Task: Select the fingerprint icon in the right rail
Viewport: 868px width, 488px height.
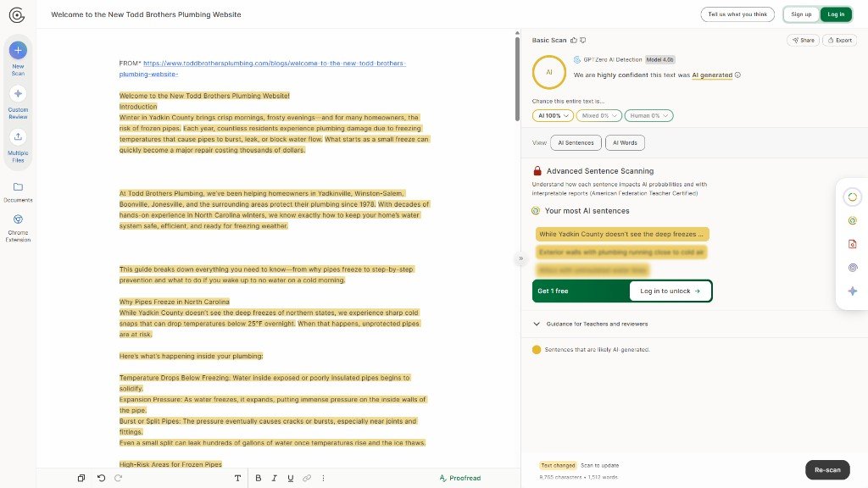Action: [x=853, y=268]
